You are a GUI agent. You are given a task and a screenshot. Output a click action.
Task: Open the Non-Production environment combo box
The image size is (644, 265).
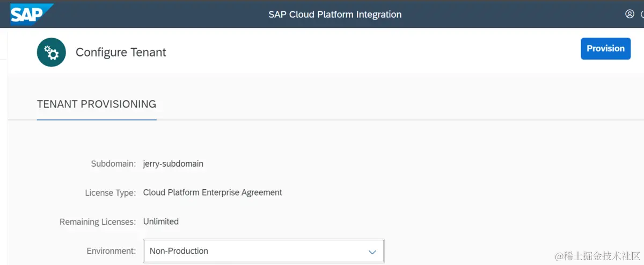(264, 251)
